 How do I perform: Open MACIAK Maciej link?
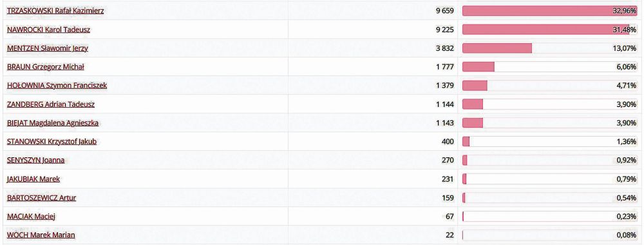coord(31,217)
